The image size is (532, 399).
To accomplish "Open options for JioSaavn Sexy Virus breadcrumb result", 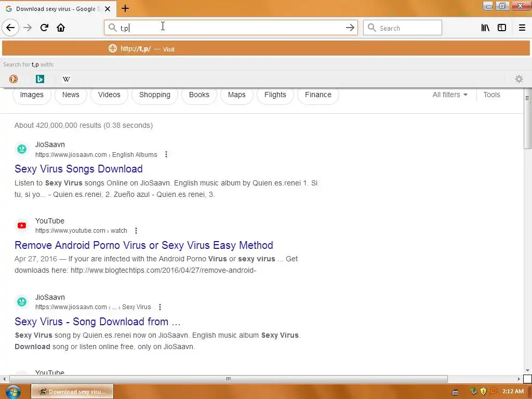I will point(160,307).
